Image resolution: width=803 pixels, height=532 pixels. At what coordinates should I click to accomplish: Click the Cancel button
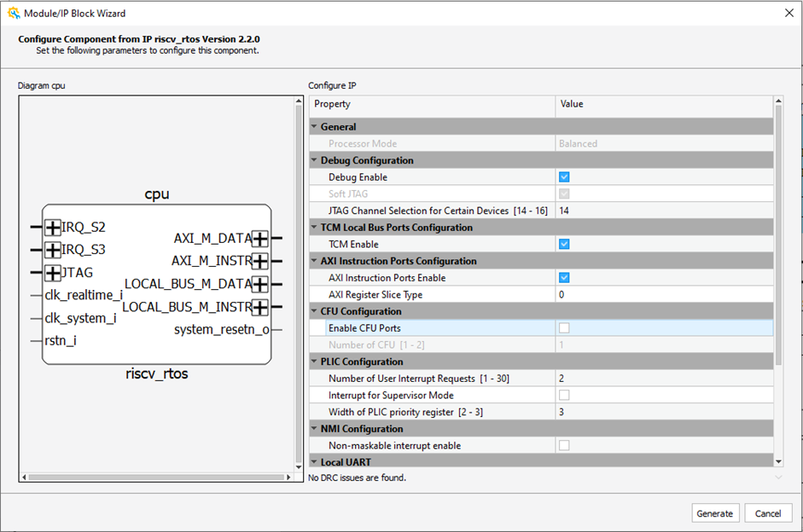(x=768, y=513)
